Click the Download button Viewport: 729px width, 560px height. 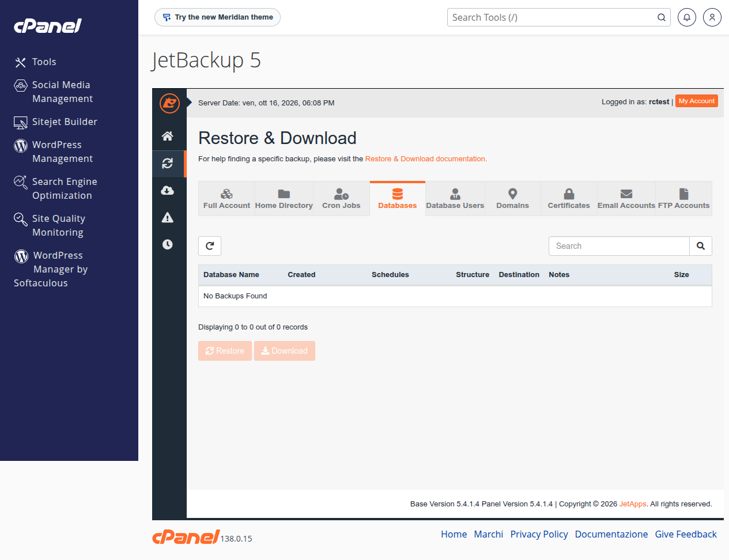pyautogui.click(x=285, y=351)
